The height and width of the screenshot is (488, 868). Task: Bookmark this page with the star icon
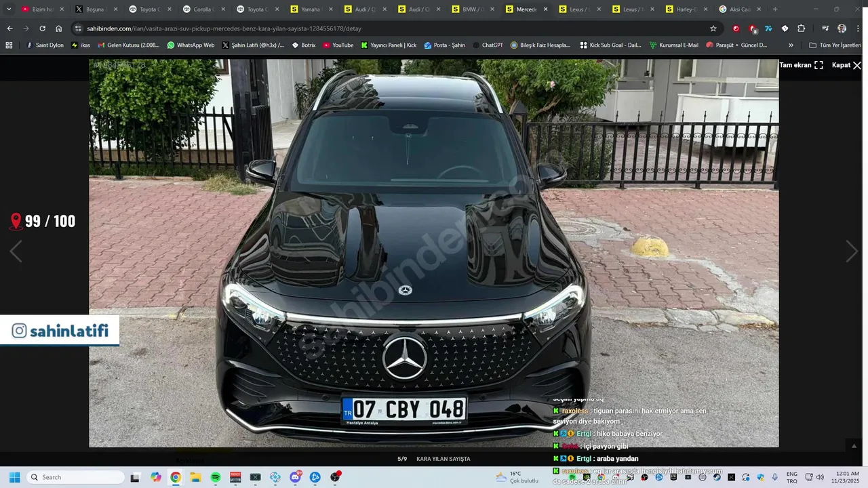coord(713,28)
